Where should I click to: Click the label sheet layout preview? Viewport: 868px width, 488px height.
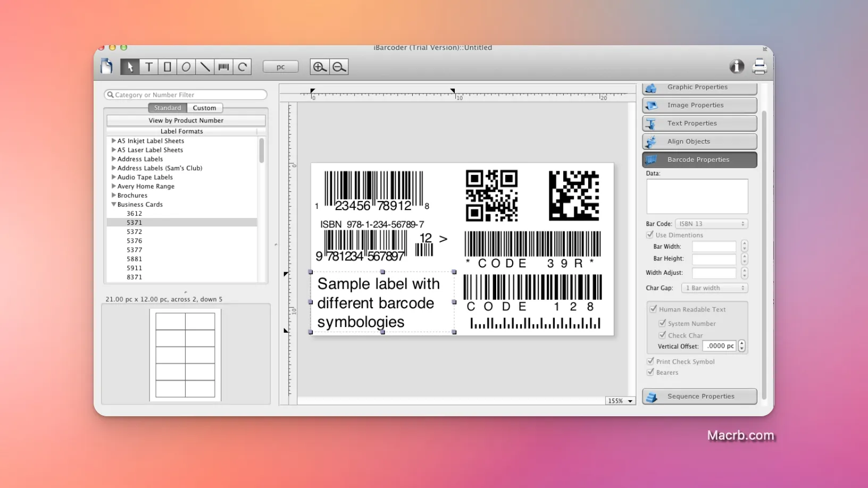tap(185, 355)
